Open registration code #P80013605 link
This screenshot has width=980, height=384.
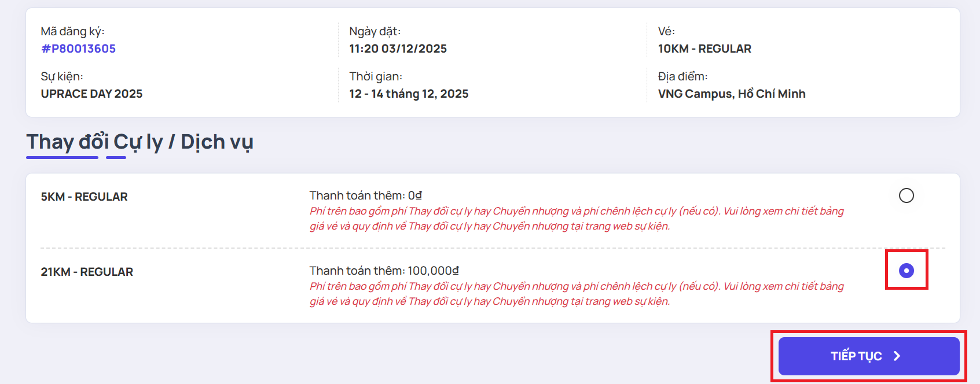click(x=78, y=49)
